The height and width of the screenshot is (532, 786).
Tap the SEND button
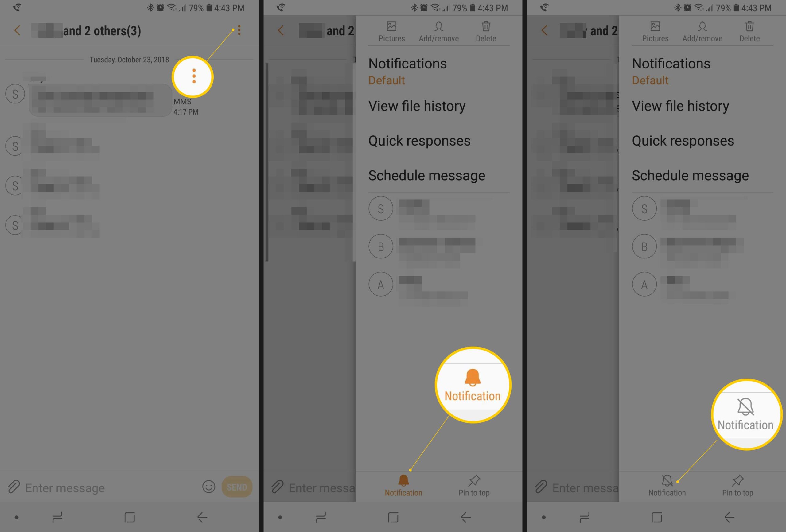(237, 487)
